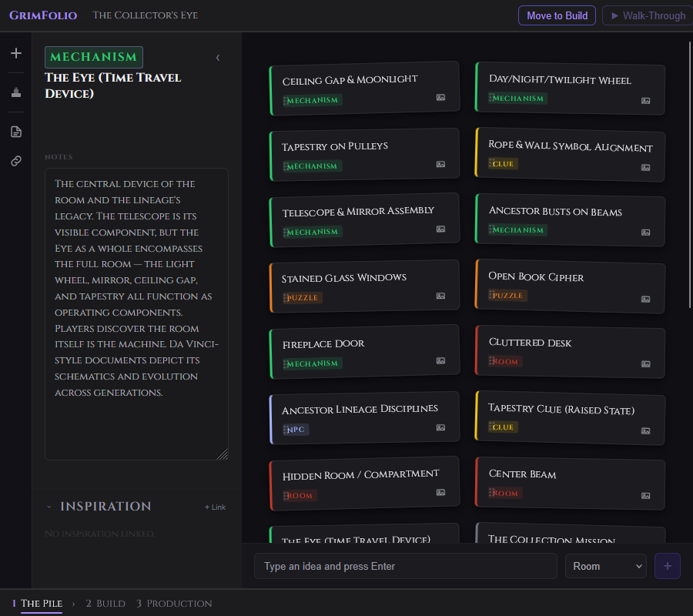Click image icon on Day/Night/Twilight Wheel card
The image size is (693, 616).
click(x=646, y=101)
